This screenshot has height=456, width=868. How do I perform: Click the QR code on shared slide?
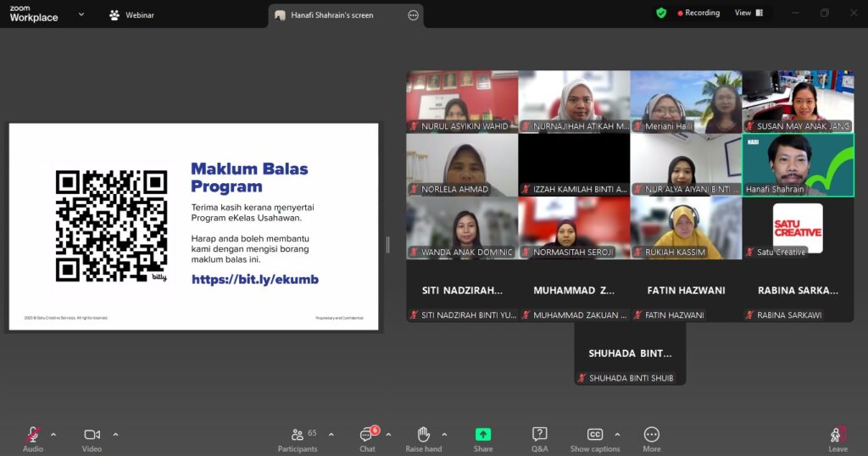[x=111, y=225]
